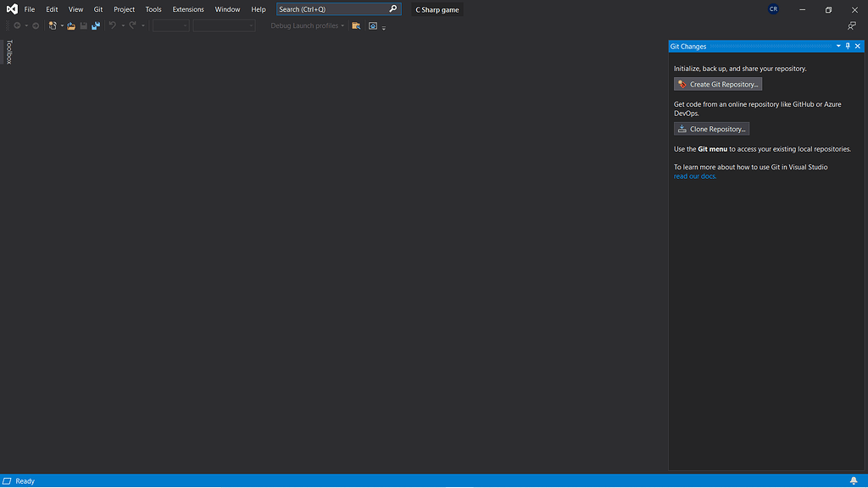The image size is (868, 488).
Task: Click the Save All icon
Action: 96,25
